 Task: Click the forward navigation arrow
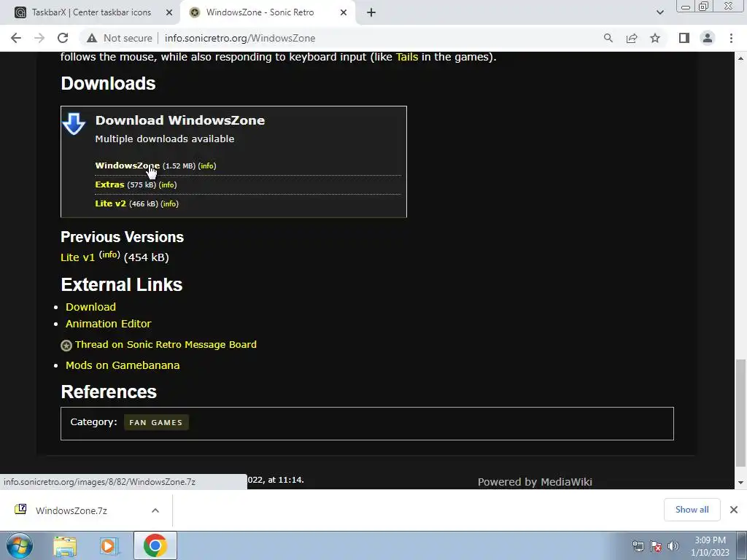click(x=39, y=38)
